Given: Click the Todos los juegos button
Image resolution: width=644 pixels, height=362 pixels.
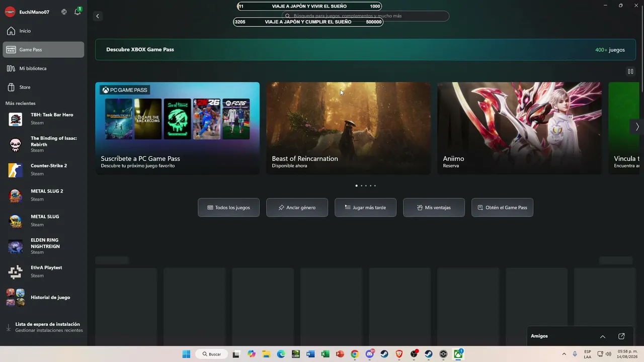Looking at the screenshot, I should point(229,208).
